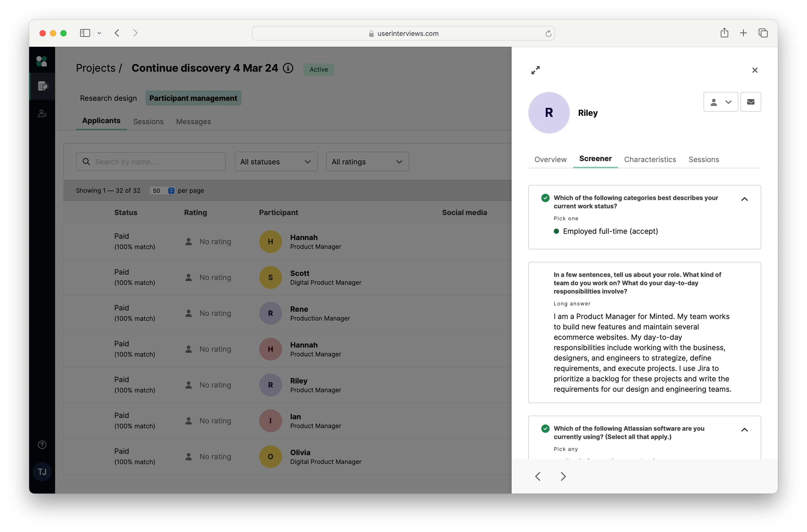The height and width of the screenshot is (532, 807).
Task: Open the participant status dropdown for Riley
Action: (x=720, y=102)
